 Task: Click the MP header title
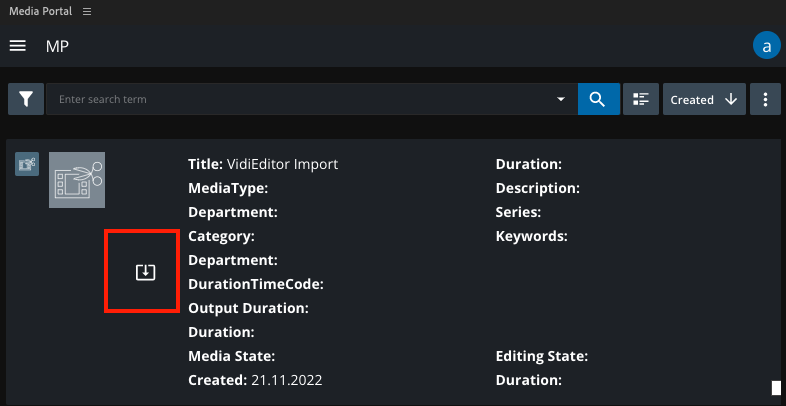pyautogui.click(x=57, y=46)
